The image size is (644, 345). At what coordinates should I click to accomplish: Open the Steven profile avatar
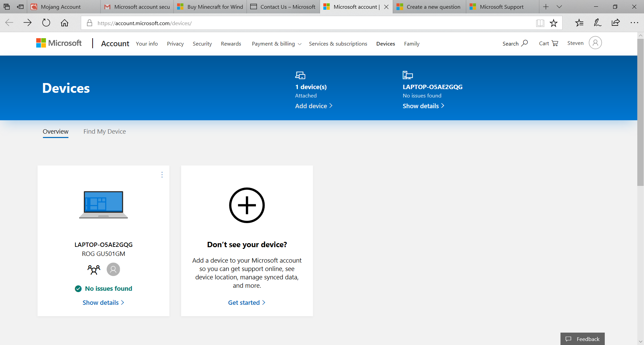click(x=595, y=43)
